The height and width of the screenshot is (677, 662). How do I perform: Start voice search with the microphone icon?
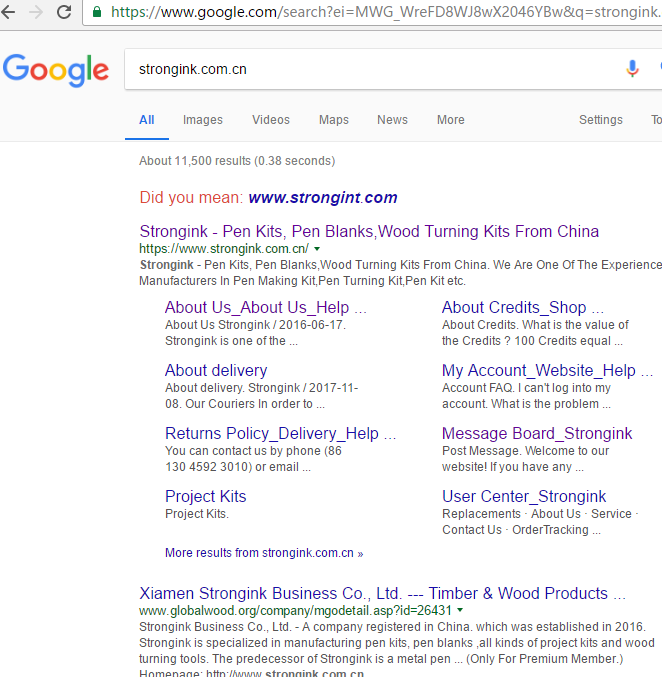[x=632, y=69]
